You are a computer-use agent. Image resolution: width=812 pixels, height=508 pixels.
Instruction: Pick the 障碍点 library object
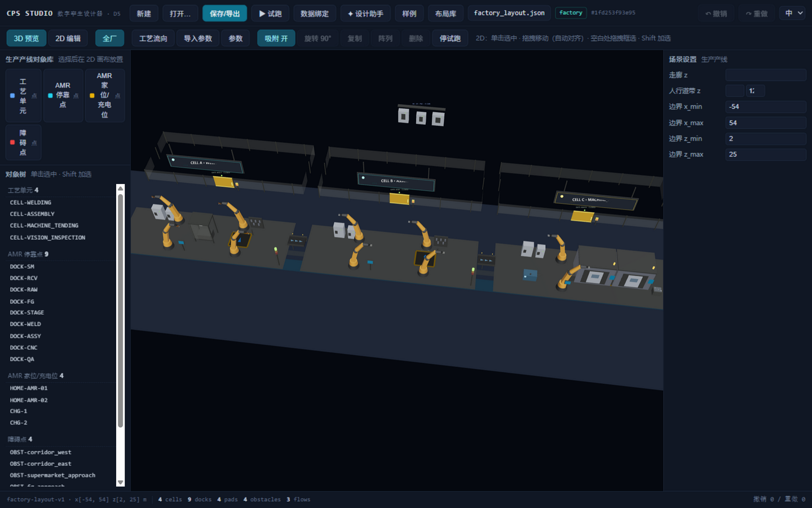point(23,143)
